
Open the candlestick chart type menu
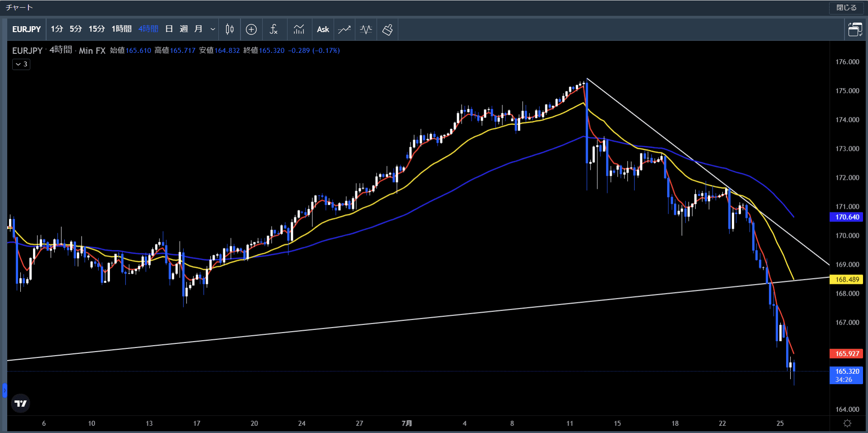pos(230,29)
